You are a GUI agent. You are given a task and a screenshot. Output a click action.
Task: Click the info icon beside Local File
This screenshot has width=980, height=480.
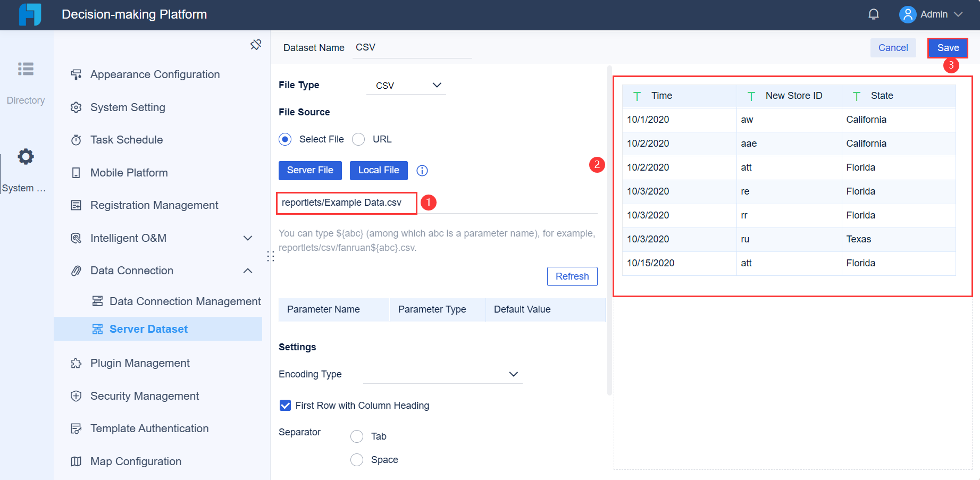click(x=422, y=170)
